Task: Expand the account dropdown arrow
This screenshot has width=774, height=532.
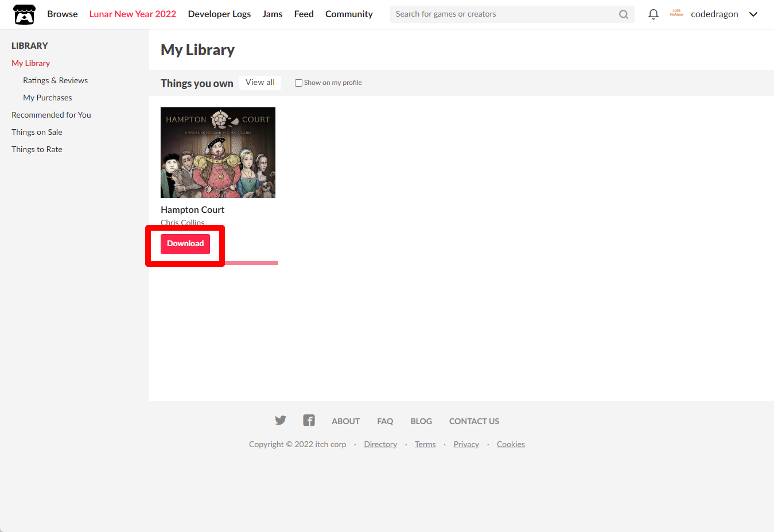Action: (753, 14)
